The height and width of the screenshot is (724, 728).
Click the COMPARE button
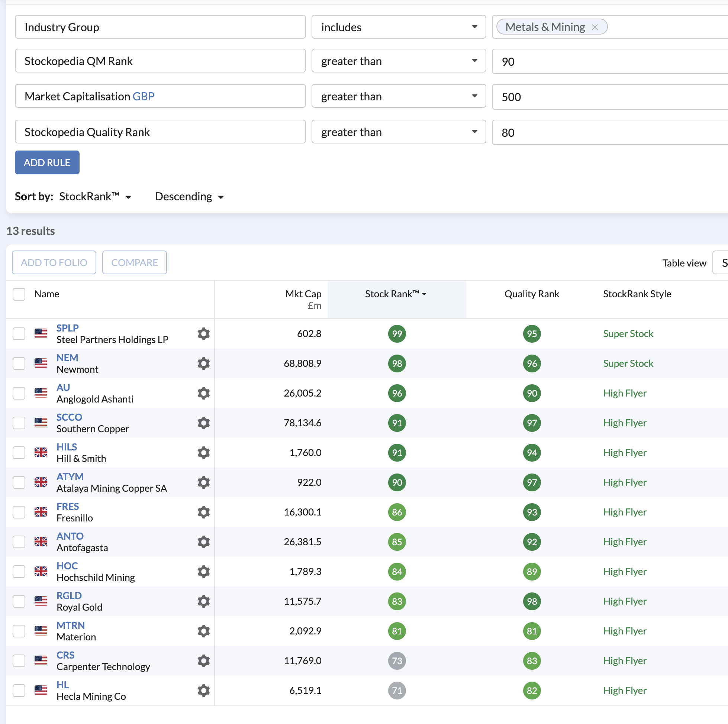(135, 263)
